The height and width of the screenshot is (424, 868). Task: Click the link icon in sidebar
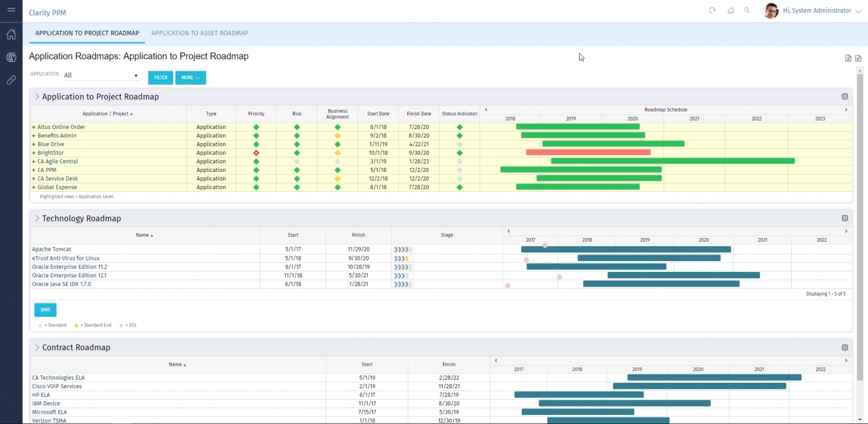coord(11,80)
